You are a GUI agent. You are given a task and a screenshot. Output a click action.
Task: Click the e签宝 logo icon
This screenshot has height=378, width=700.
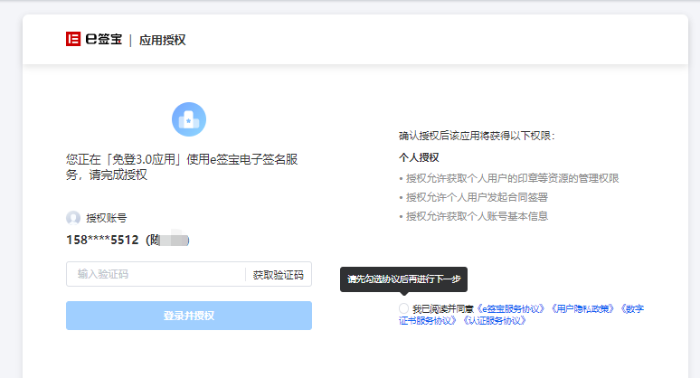73,39
